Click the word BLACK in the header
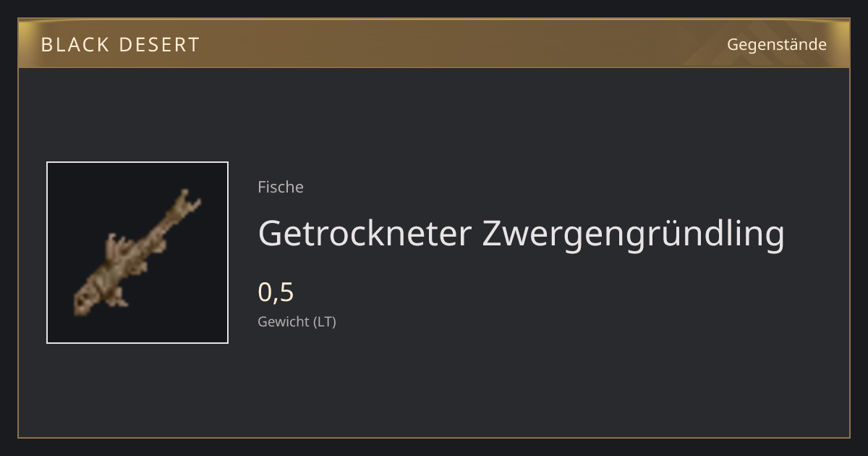This screenshot has height=456, width=868. tap(75, 45)
